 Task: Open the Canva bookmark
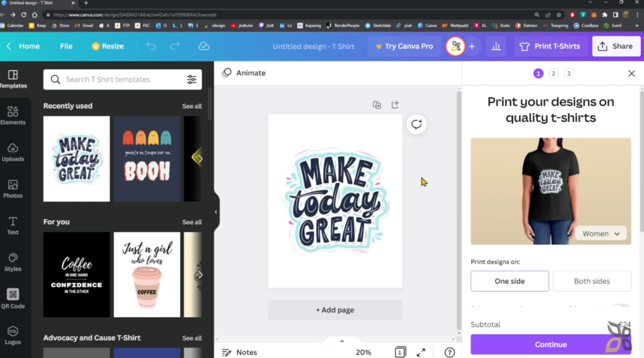427,26
